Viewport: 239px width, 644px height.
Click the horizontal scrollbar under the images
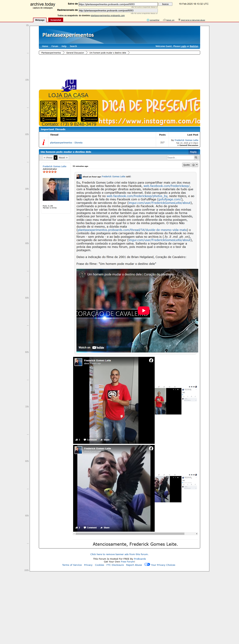point(130,534)
